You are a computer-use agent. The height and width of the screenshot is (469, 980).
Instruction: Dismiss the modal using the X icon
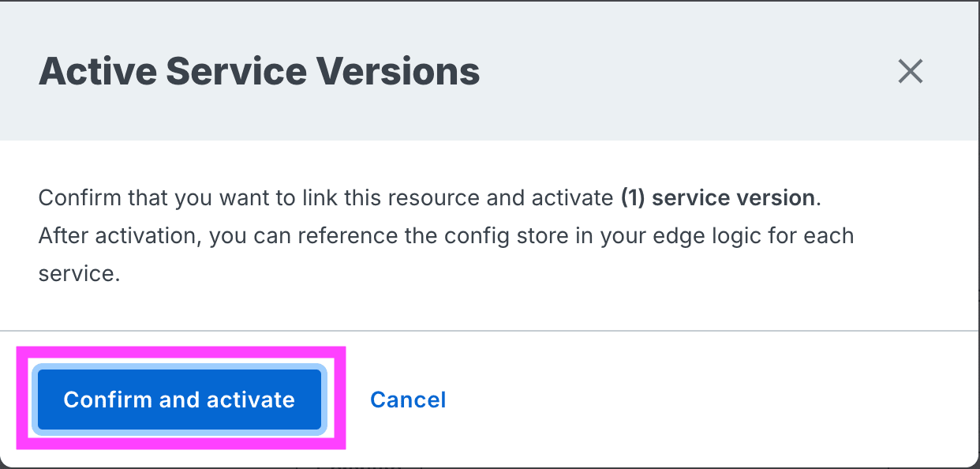point(911,72)
